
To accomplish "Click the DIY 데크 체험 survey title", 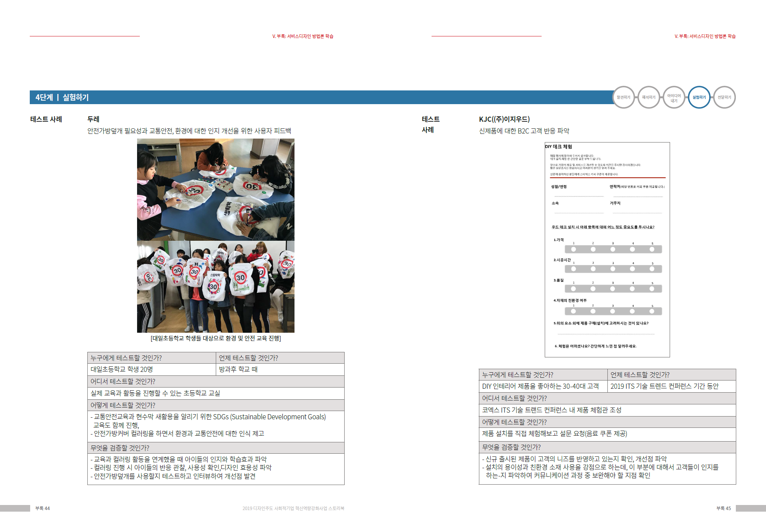I will coord(558,147).
